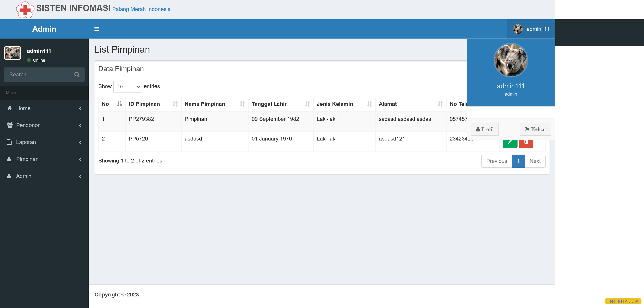Expand the Pimpinan sidebar submenu chevron
The width and height of the screenshot is (644, 308).
[x=80, y=159]
